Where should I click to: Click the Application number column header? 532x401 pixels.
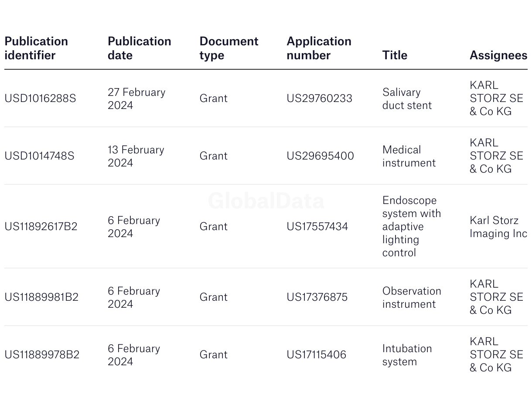pyautogui.click(x=319, y=48)
